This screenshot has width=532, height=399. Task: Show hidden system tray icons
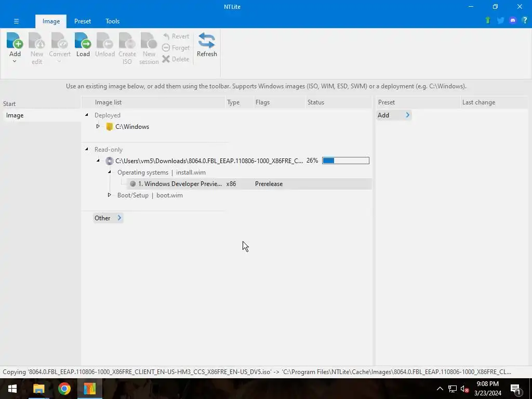point(440,389)
